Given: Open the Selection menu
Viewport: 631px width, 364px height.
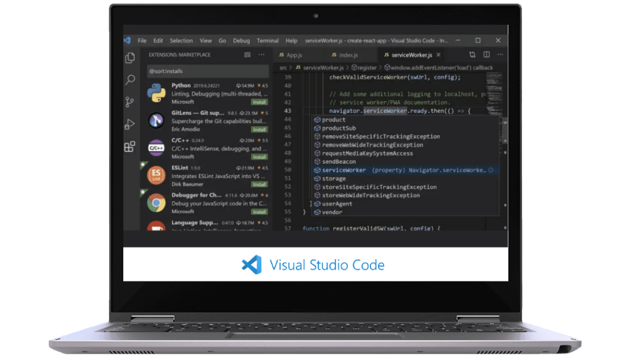Looking at the screenshot, I should (x=181, y=41).
